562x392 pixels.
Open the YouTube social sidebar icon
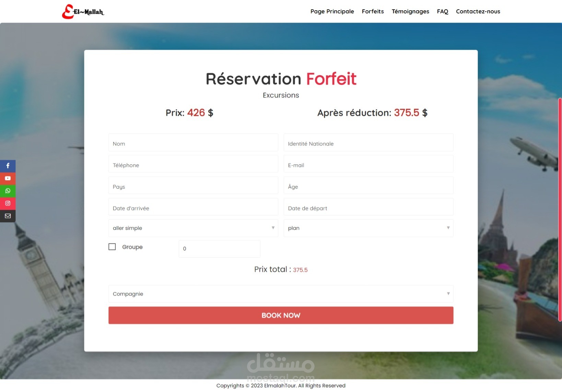pos(8,178)
